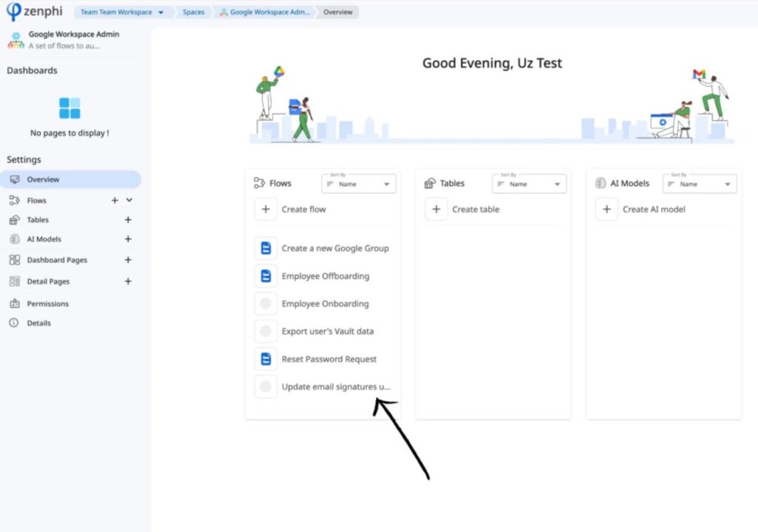Click the AI Models panel header icon
The height and width of the screenshot is (532, 758).
coord(600,183)
